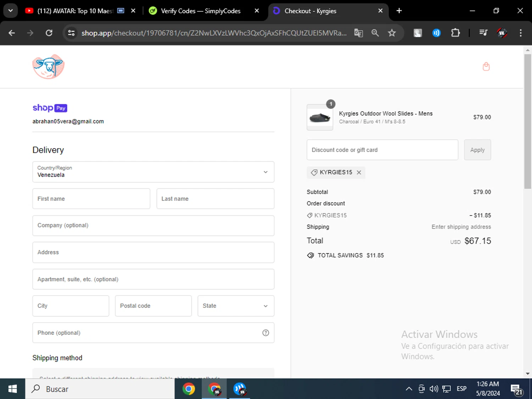This screenshot has height=399, width=532.
Task: Switch the ESP keyboard language
Action: (461, 389)
